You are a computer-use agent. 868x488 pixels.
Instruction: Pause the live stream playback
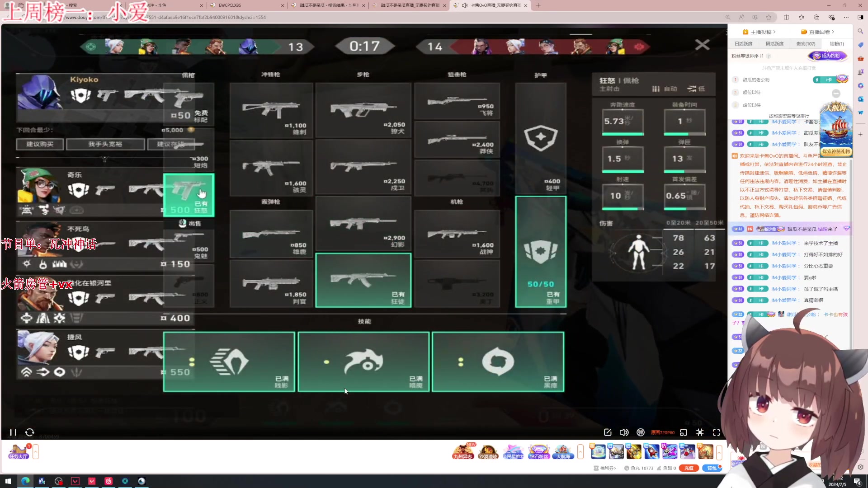pos(13,432)
